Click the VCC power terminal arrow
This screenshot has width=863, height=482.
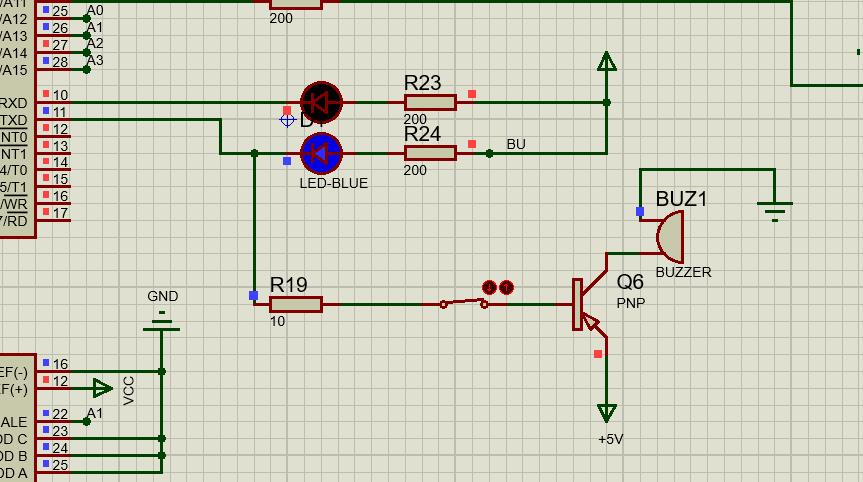[102, 388]
